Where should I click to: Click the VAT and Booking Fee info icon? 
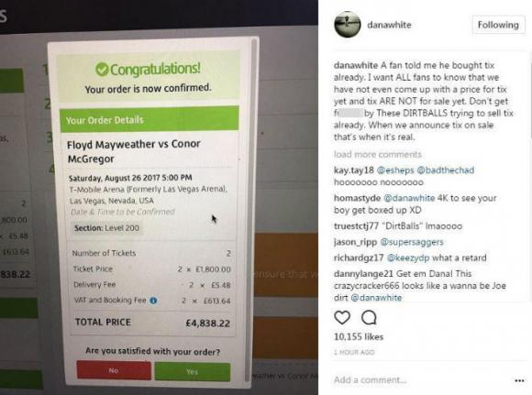click(x=153, y=301)
